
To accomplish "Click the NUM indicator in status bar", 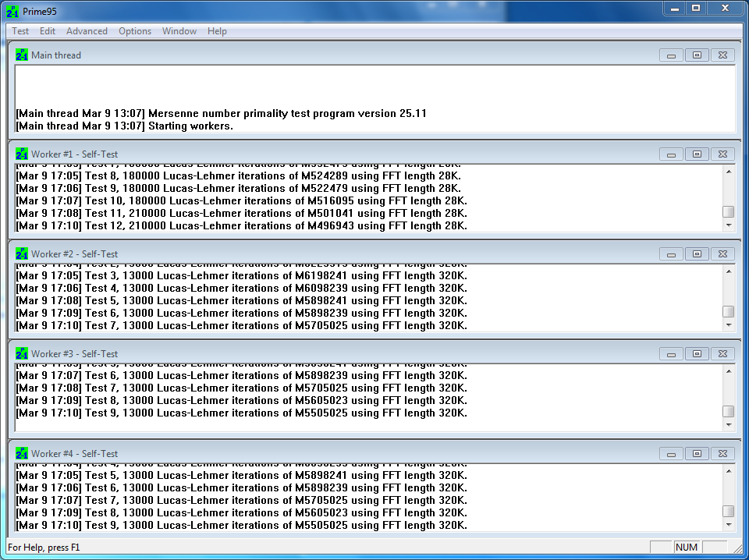I will tap(687, 547).
